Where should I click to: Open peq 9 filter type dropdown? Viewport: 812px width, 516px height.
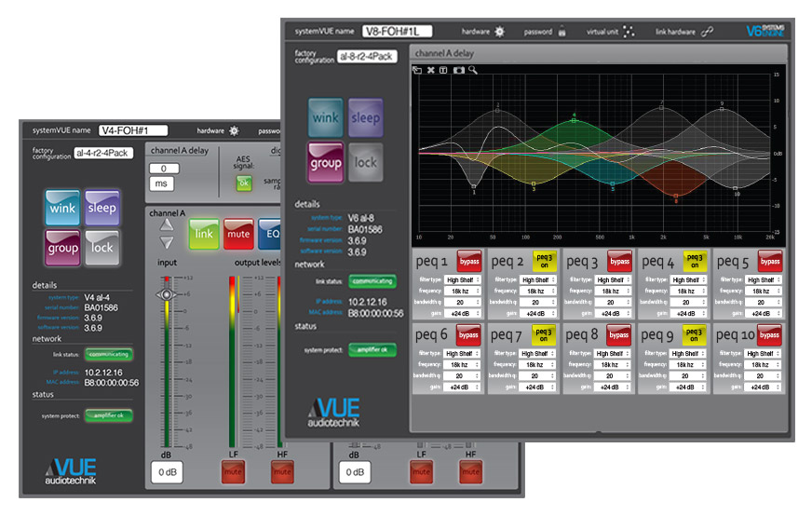687,353
